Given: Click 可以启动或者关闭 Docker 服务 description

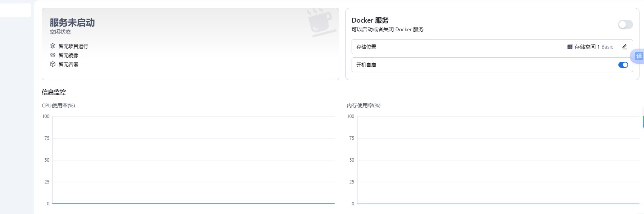Looking at the screenshot, I should coord(387,29).
